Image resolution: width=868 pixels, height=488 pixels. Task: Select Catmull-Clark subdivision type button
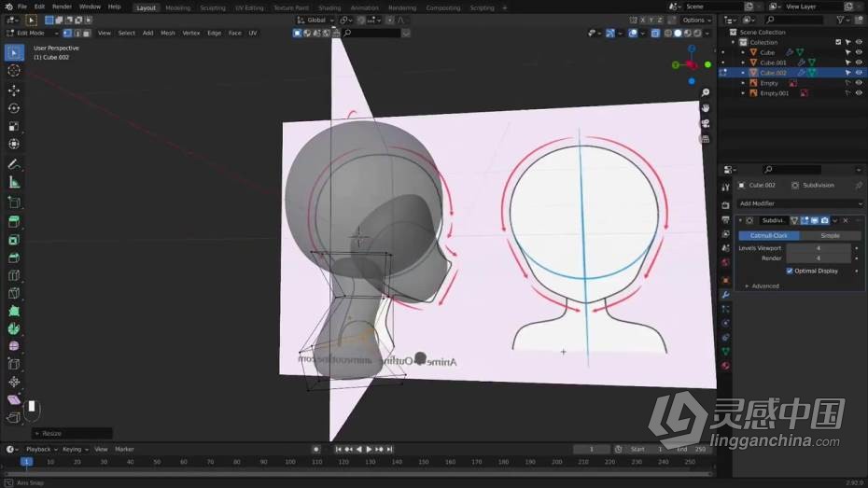click(x=769, y=236)
